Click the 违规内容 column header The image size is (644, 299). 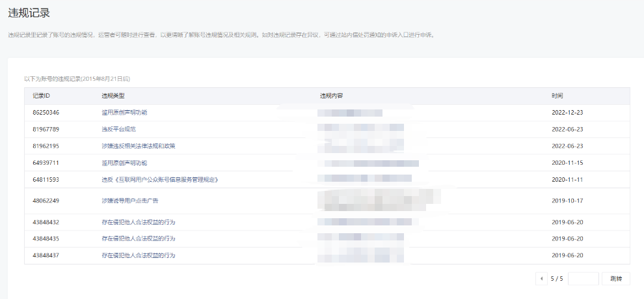coord(331,96)
